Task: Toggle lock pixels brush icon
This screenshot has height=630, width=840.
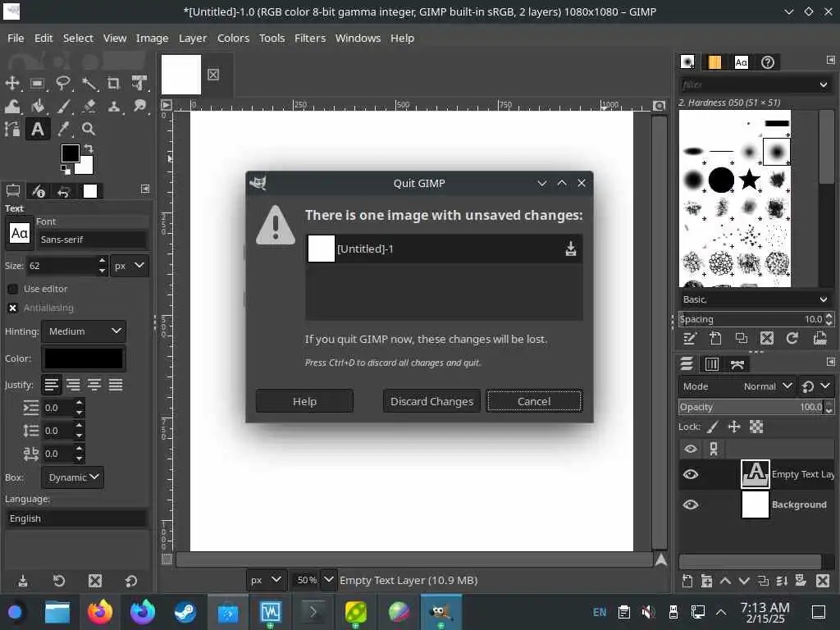Action: tap(713, 427)
